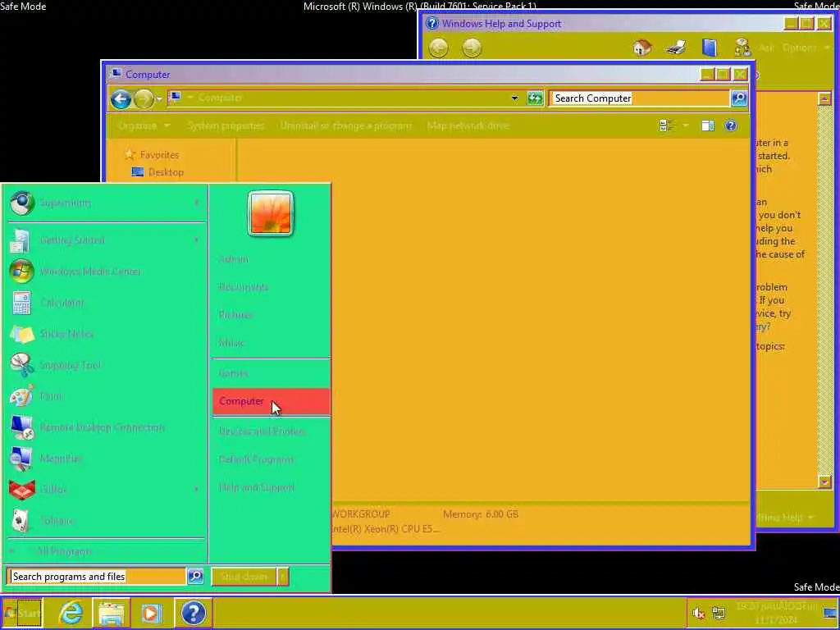The height and width of the screenshot is (630, 840).
Task: Expand Getting Started jump list arrow
Action: tap(196, 240)
